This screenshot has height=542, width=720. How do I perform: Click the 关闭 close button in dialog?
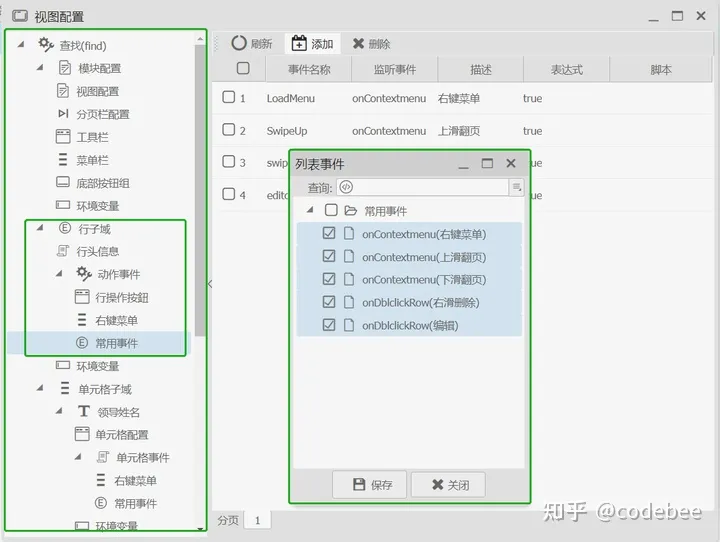[x=448, y=485]
